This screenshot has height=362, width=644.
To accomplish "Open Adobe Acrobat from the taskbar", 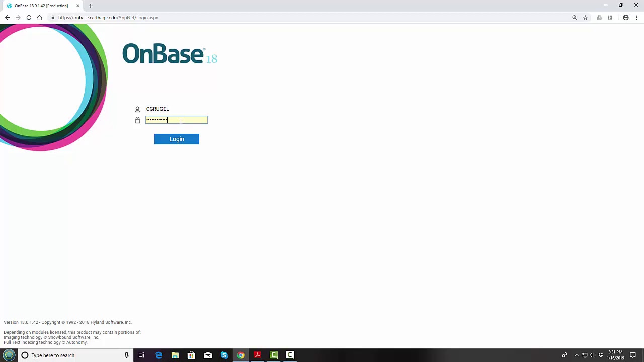I will [257, 355].
